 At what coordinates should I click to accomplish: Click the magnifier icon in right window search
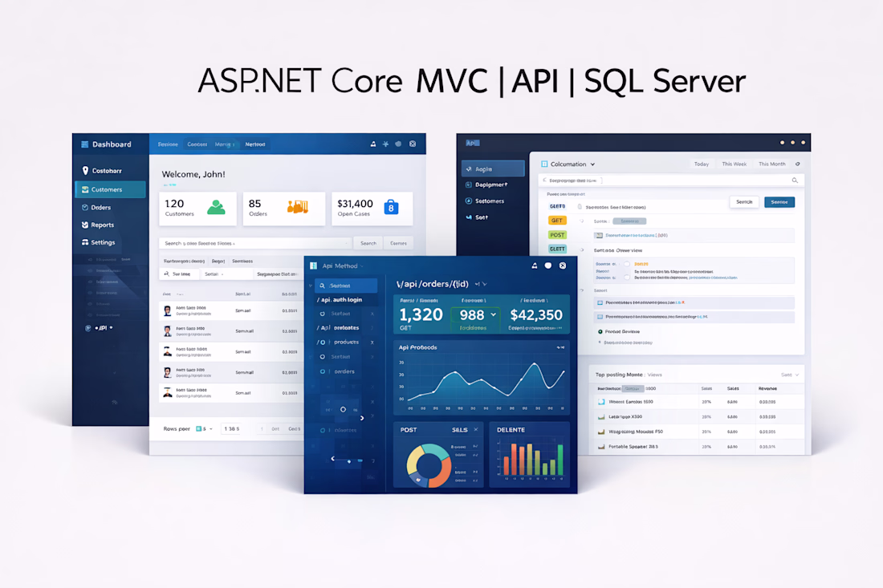[x=796, y=180]
